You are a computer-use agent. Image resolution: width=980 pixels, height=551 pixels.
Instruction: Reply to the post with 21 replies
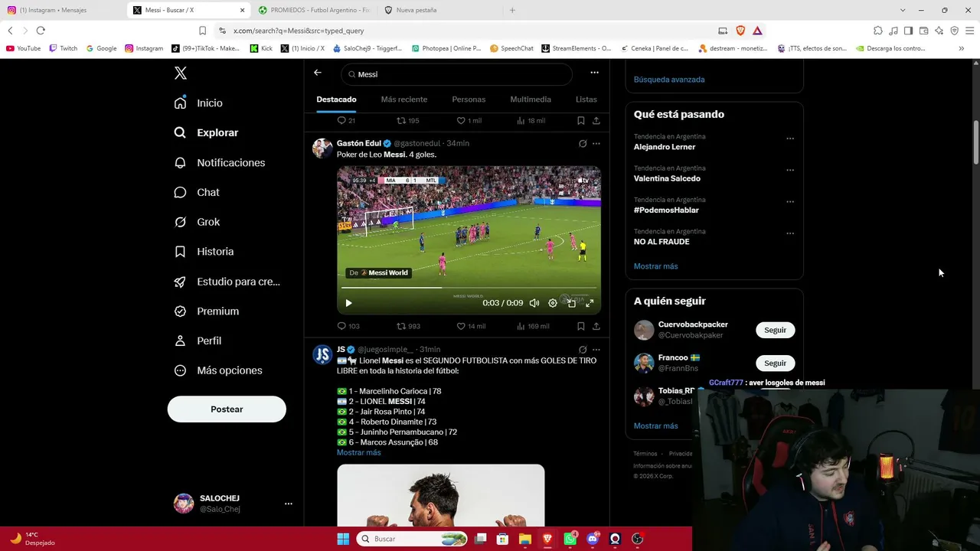pyautogui.click(x=346, y=121)
